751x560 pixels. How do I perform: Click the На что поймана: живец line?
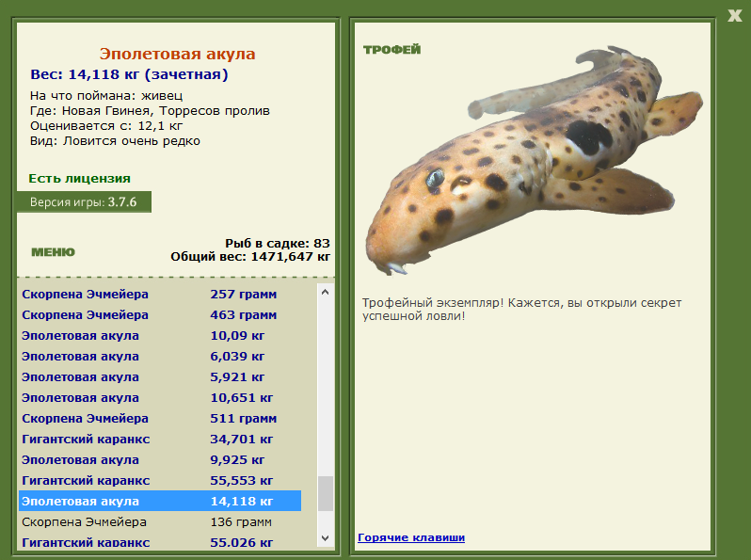106,96
